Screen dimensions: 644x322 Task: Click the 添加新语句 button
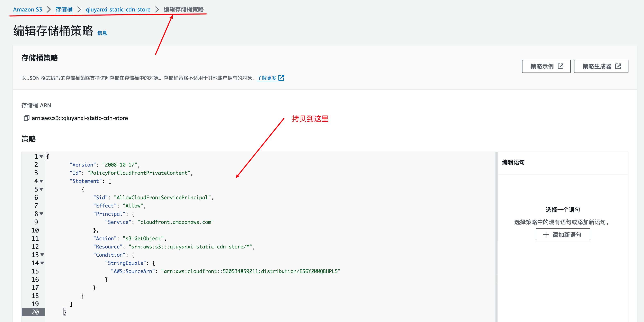coord(563,235)
